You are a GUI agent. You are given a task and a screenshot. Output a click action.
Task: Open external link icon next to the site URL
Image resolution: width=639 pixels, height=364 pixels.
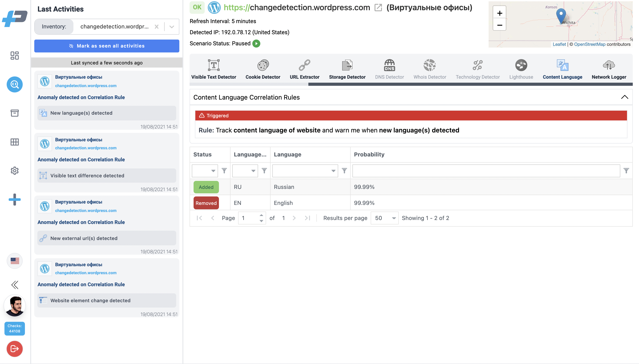pos(378,8)
